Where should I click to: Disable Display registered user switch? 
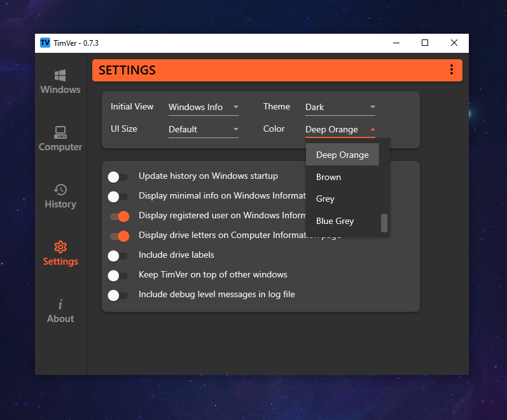point(120,216)
